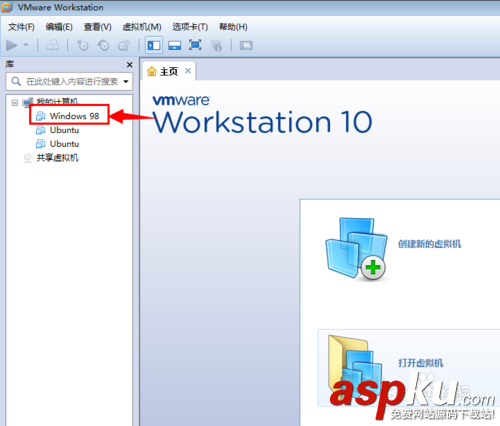The height and width of the screenshot is (426, 500).
Task: Open the 编辑(E) menu
Action: tap(59, 27)
